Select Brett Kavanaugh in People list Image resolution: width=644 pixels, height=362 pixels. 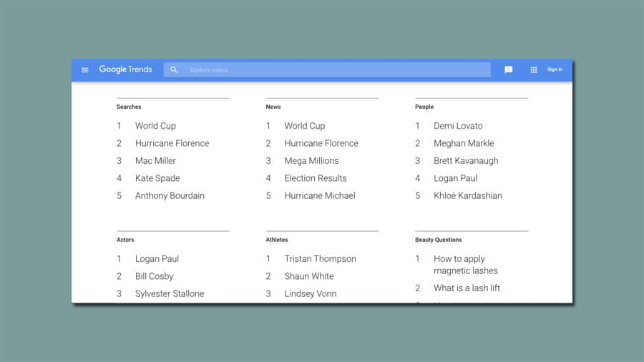466,161
